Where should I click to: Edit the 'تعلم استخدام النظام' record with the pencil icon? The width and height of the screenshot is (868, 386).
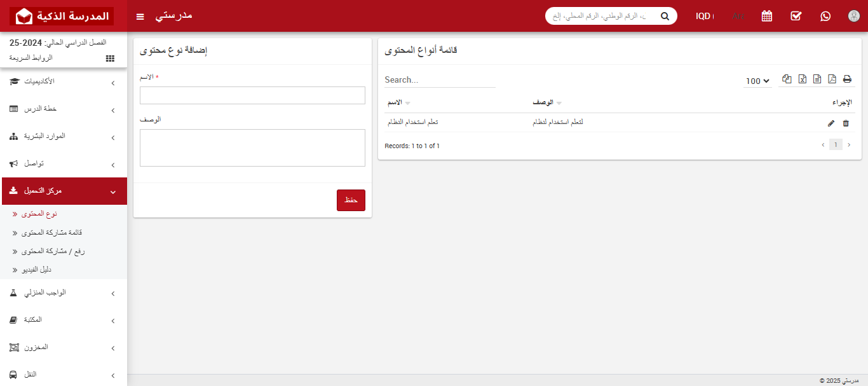pyautogui.click(x=831, y=123)
